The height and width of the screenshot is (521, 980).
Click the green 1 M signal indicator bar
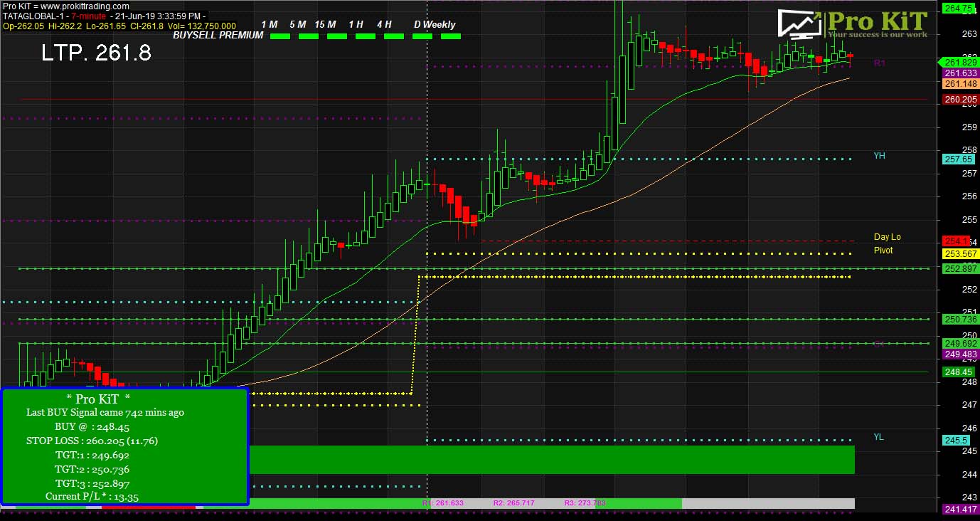[x=280, y=36]
